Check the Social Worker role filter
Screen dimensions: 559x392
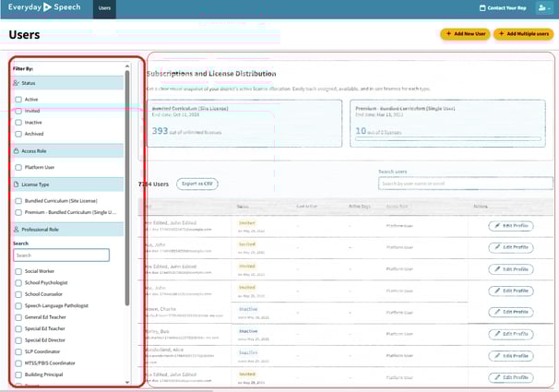18,271
